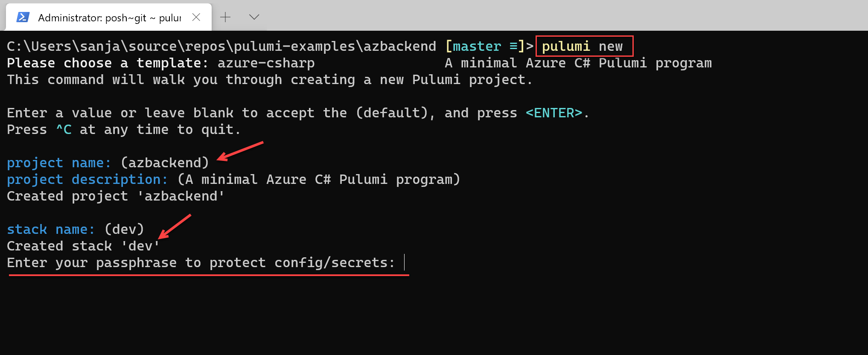The height and width of the screenshot is (355, 868).
Task: Click the azure-csharp template name
Action: point(266,63)
